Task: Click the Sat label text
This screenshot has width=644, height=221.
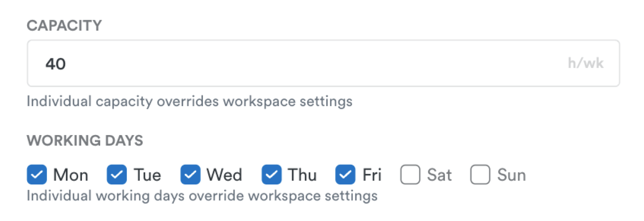Action: (439, 175)
